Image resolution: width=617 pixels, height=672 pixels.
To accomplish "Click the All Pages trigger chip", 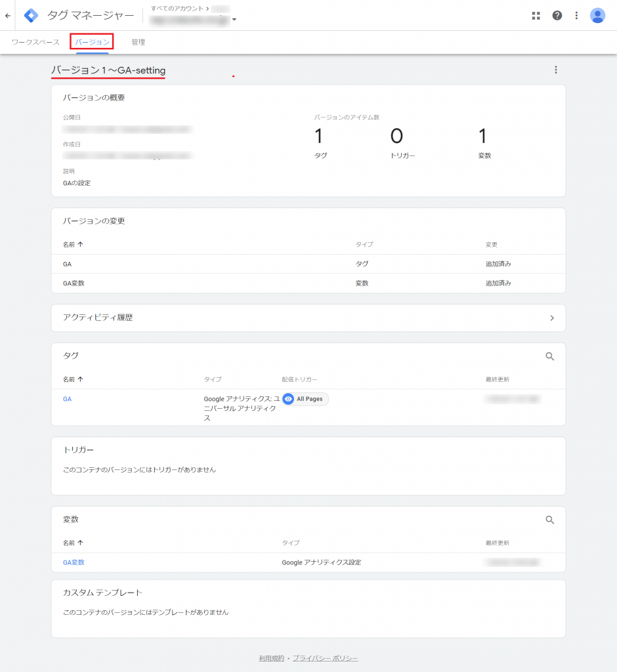I will point(305,399).
